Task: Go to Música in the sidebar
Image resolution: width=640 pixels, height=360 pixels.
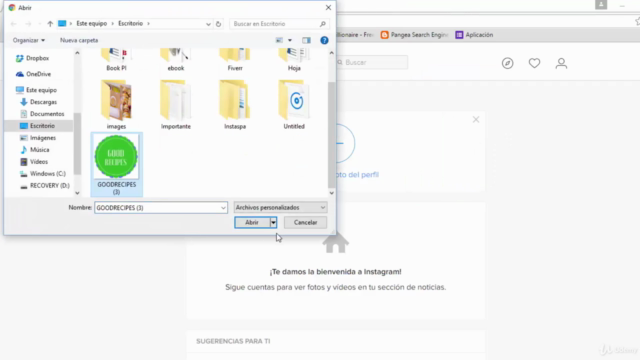Action: 35,150
